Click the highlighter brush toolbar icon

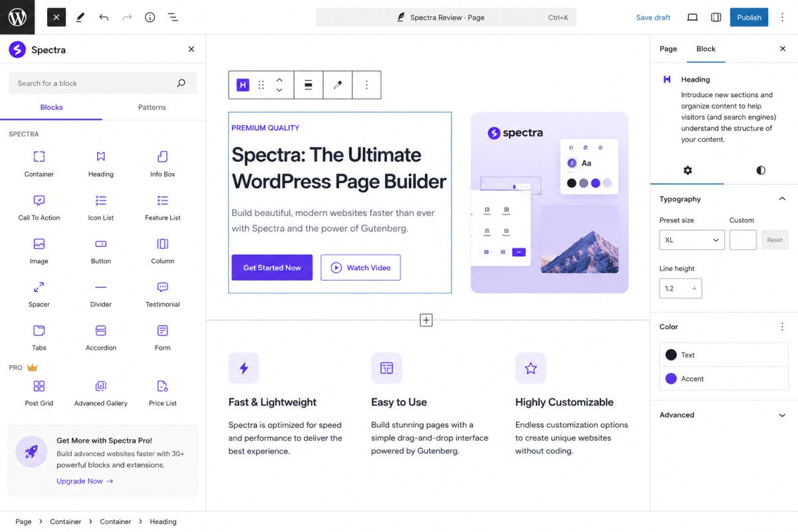coord(338,85)
